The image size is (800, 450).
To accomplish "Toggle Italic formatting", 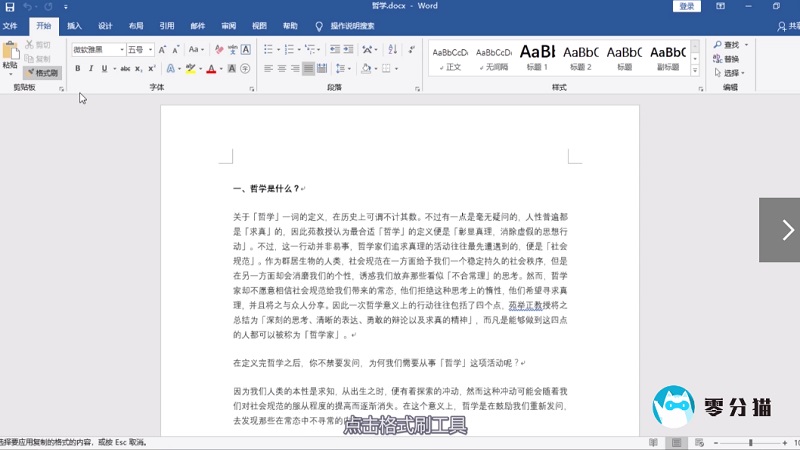I will point(91,69).
